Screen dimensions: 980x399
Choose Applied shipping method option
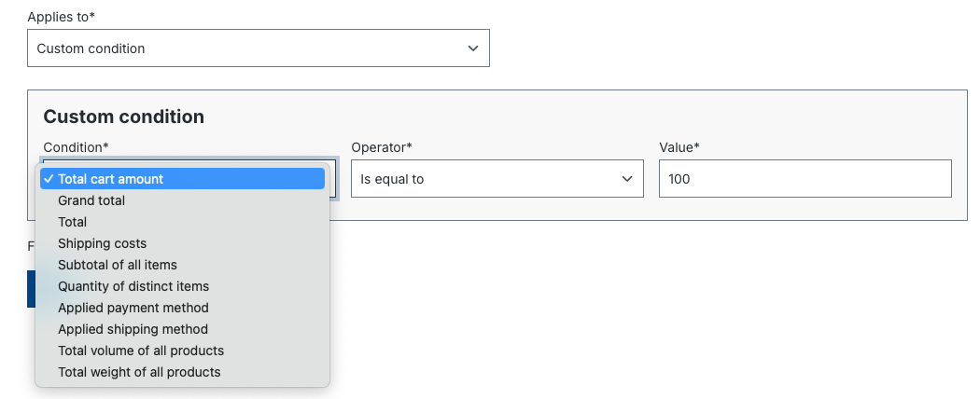(133, 329)
